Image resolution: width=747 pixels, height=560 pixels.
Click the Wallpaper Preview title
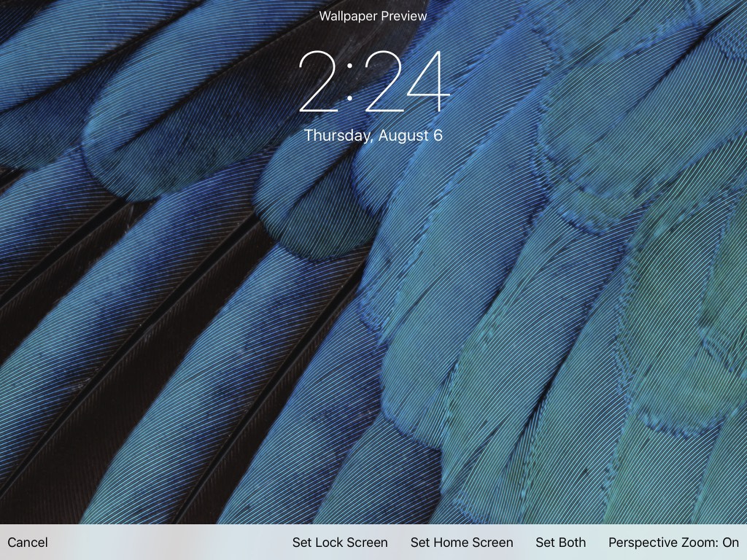coord(373,16)
